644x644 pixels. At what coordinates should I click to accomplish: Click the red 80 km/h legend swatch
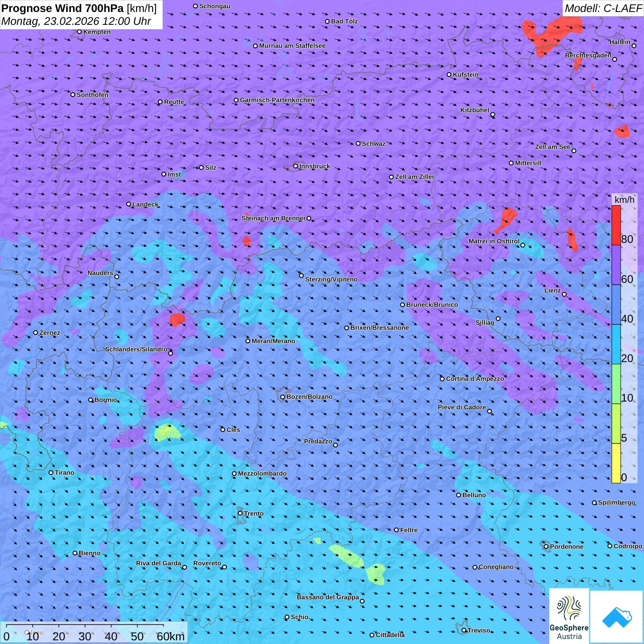[x=616, y=225]
